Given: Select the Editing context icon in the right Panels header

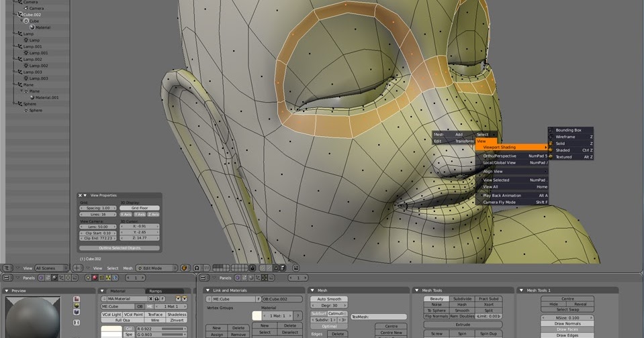Looking at the screenshot, I should [x=265, y=278].
